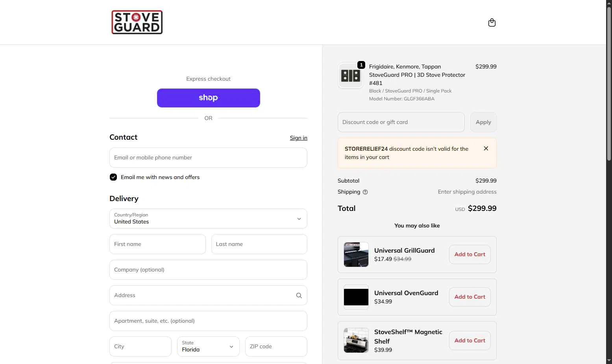
Task: Focus the Apartment, suite, etc. field
Action: [208, 321]
